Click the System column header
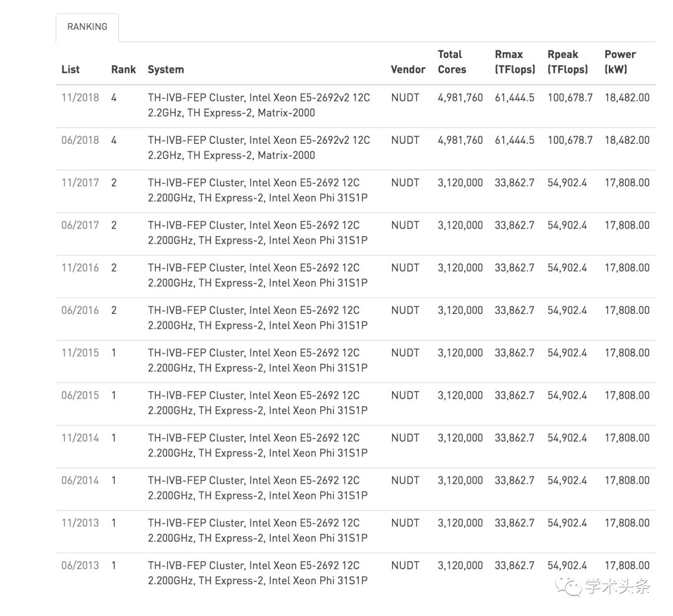 (x=166, y=70)
